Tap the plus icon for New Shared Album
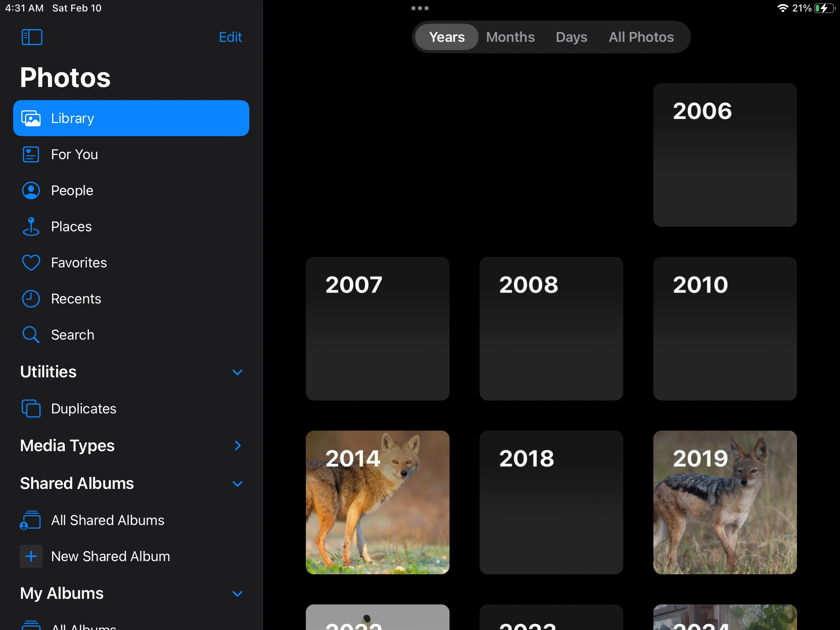840x630 pixels. pyautogui.click(x=31, y=556)
